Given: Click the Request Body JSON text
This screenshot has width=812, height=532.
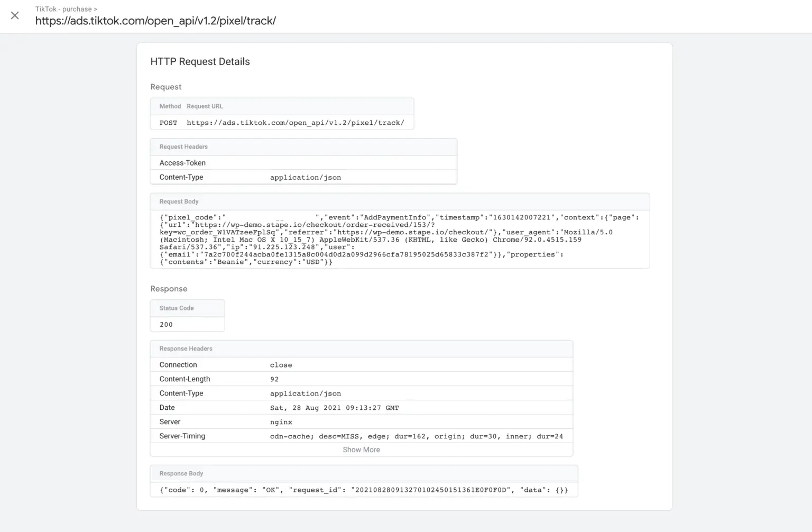Looking at the screenshot, I should coord(399,240).
